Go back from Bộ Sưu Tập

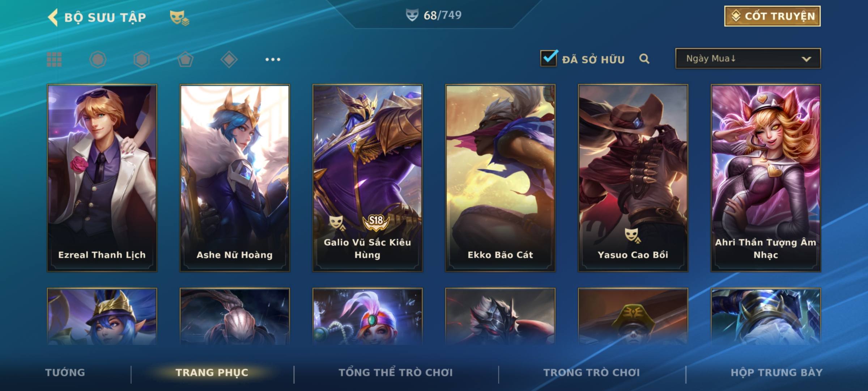[x=53, y=17]
